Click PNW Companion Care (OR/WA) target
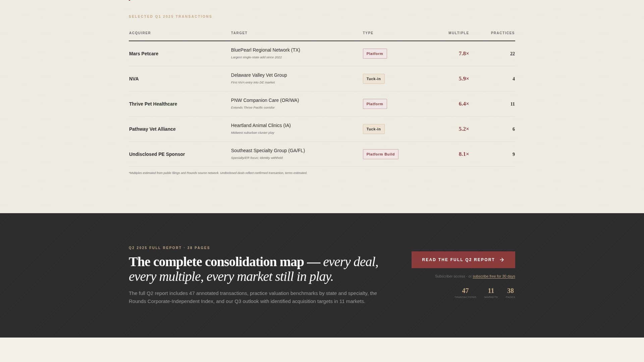Viewport: 644px width, 362px height. (x=265, y=100)
